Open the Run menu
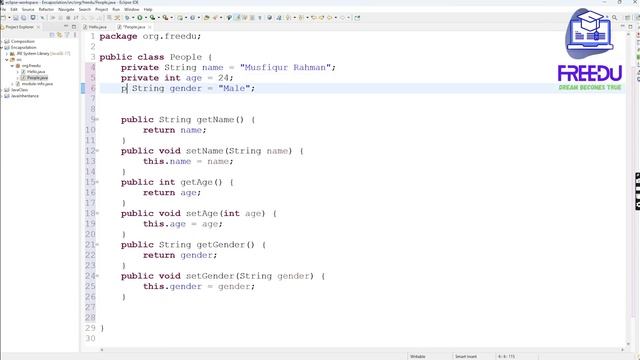 (x=116, y=9)
